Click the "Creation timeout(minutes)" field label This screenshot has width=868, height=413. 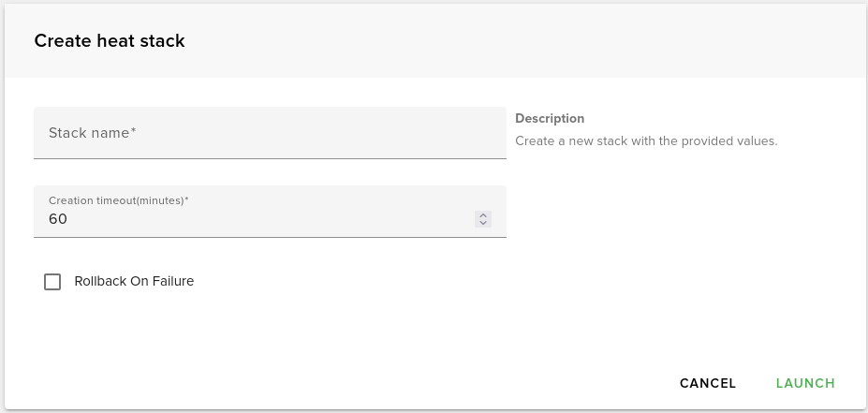(118, 200)
